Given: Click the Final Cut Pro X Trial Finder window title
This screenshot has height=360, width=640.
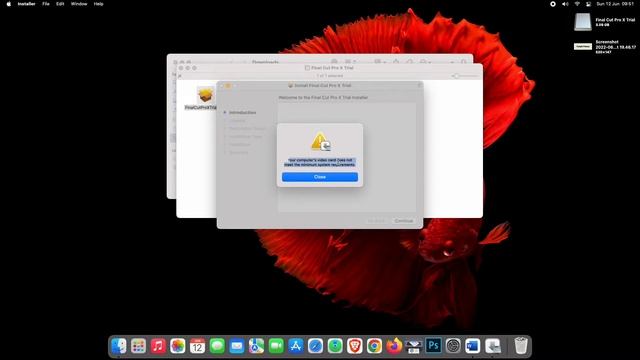Looking at the screenshot, I should tap(332, 68).
